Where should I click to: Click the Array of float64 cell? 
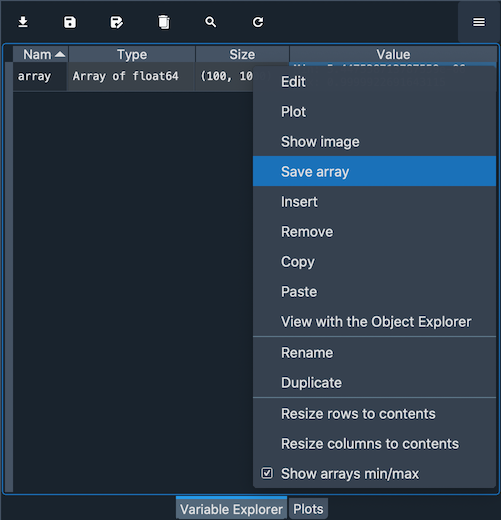click(131, 76)
